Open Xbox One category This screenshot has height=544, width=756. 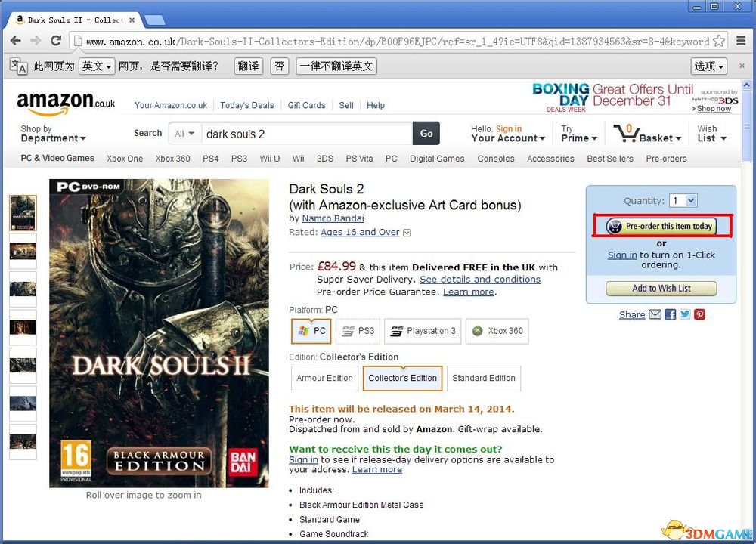[125, 159]
